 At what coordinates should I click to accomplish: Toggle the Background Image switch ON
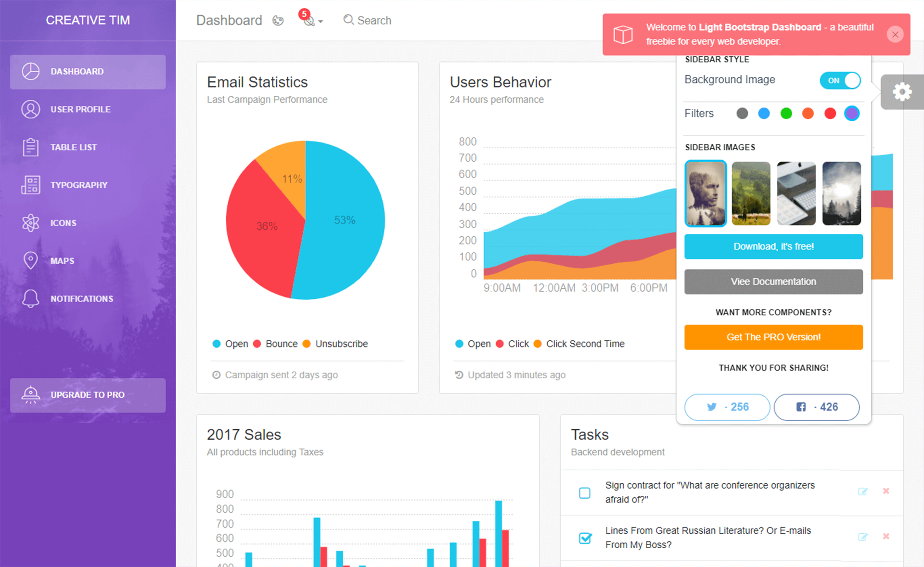click(x=842, y=79)
